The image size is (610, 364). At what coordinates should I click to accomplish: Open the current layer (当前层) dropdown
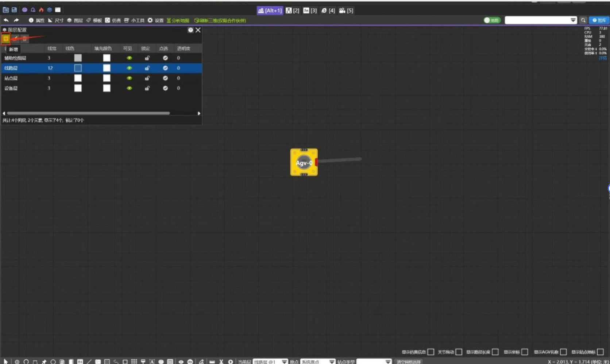click(x=270, y=361)
